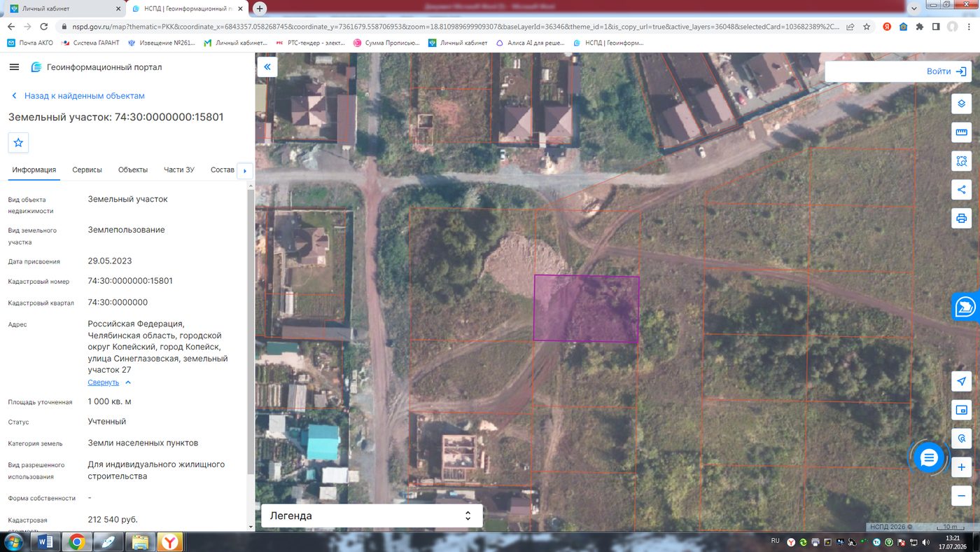Collapse the side panel with double-chevron button

coord(267,67)
